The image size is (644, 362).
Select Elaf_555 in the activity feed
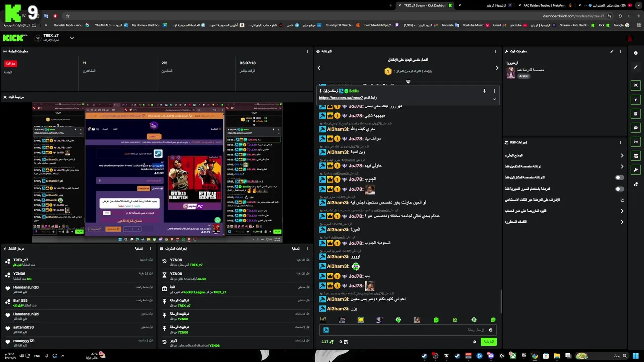click(x=20, y=301)
